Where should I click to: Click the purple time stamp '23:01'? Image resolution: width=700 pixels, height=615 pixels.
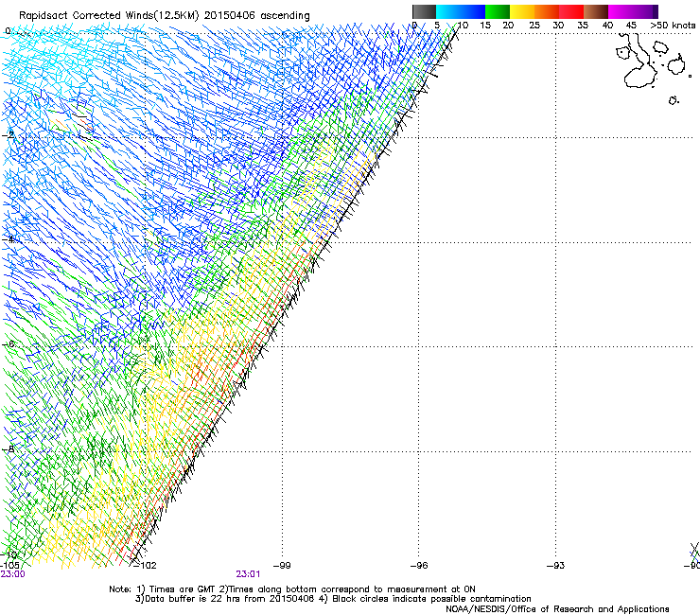248,574
